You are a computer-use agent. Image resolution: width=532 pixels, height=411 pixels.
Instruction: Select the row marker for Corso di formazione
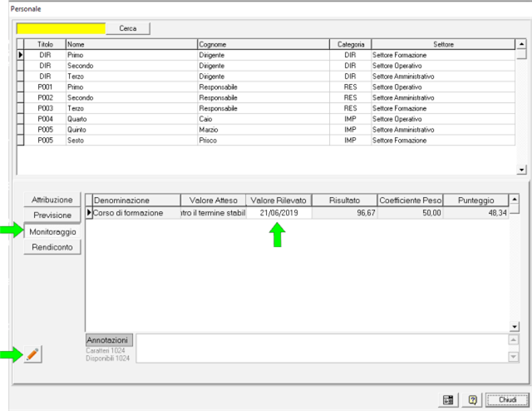point(89,214)
